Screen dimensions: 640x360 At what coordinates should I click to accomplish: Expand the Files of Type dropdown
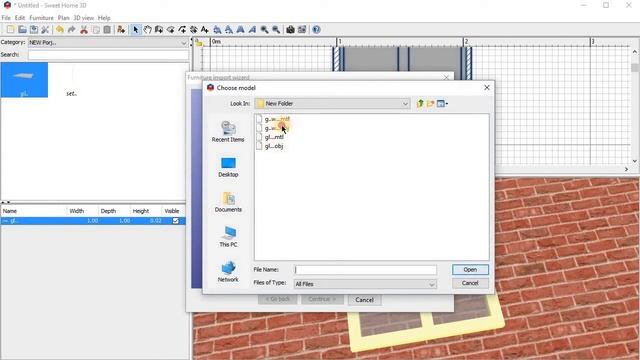(x=432, y=284)
